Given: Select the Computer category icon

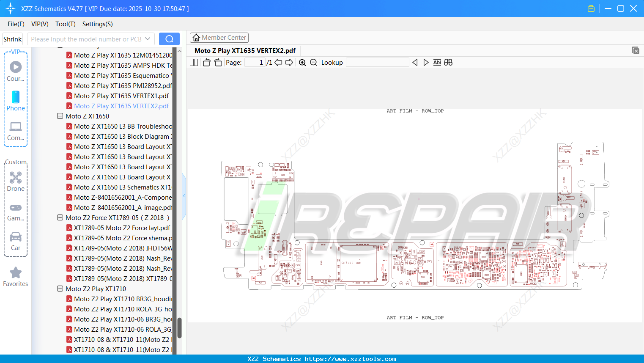Looking at the screenshot, I should tap(16, 131).
